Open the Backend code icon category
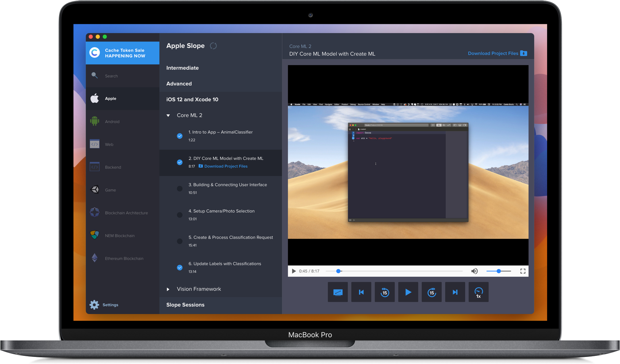This screenshot has height=364, width=620. pyautogui.click(x=95, y=167)
